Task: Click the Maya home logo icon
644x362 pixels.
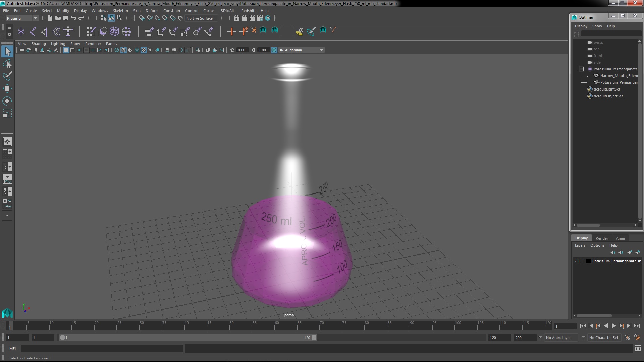Action: coord(7,313)
